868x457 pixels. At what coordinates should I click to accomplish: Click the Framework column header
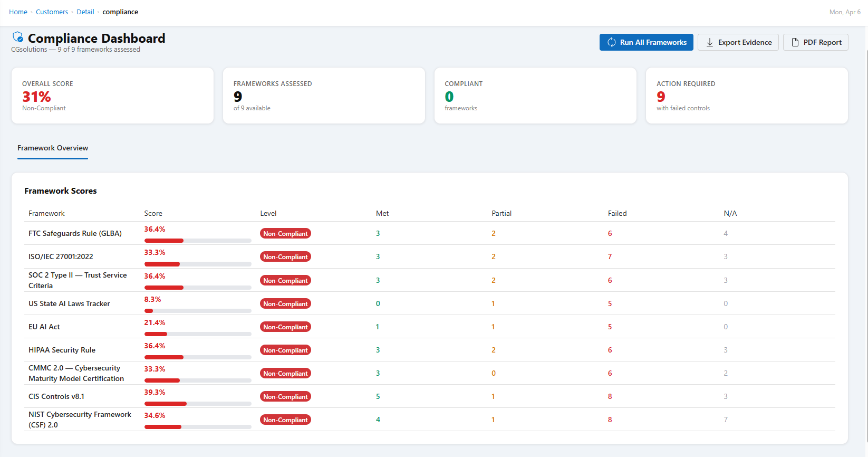(46, 213)
